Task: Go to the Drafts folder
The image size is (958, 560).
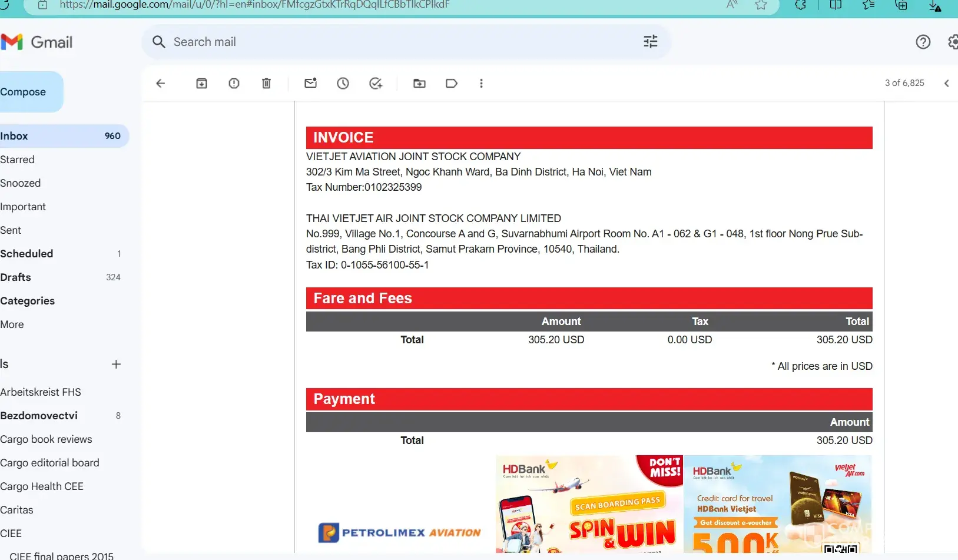Action: 16,277
